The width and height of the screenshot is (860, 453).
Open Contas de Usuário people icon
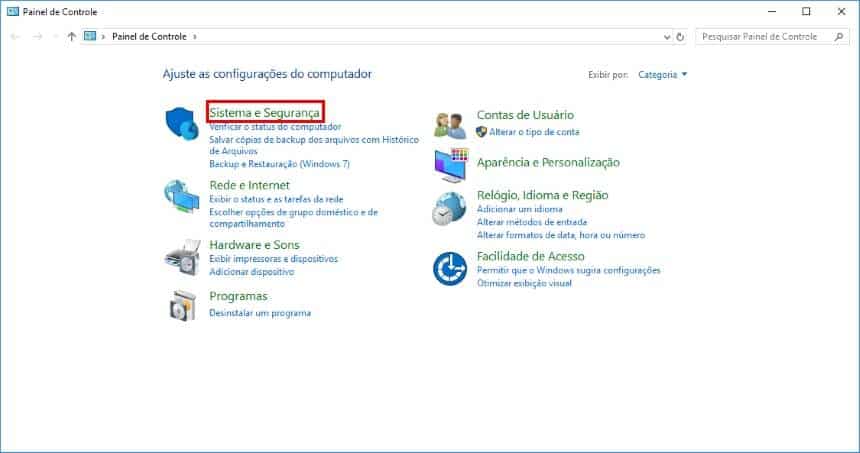click(450, 126)
